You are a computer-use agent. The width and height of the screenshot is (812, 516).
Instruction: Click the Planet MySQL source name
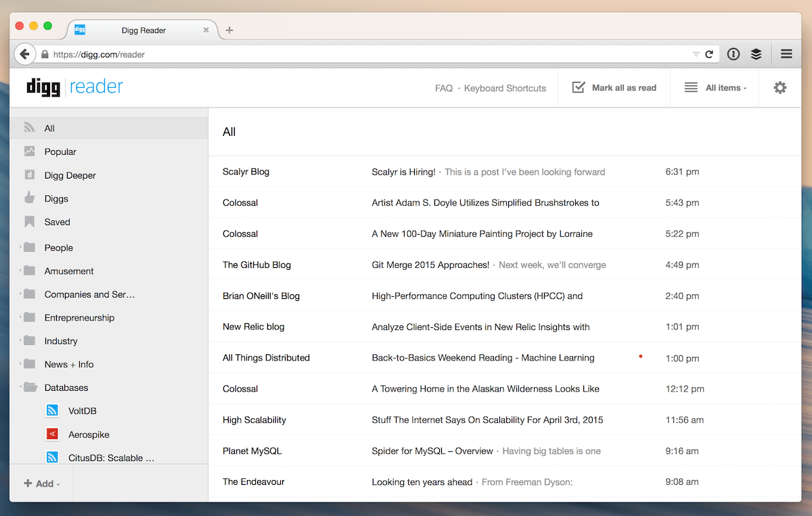(252, 451)
